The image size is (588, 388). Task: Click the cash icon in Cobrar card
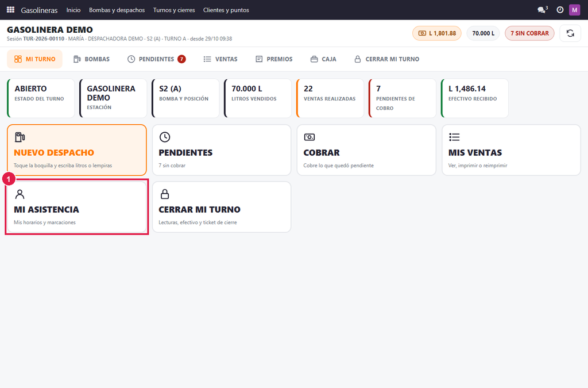310,137
